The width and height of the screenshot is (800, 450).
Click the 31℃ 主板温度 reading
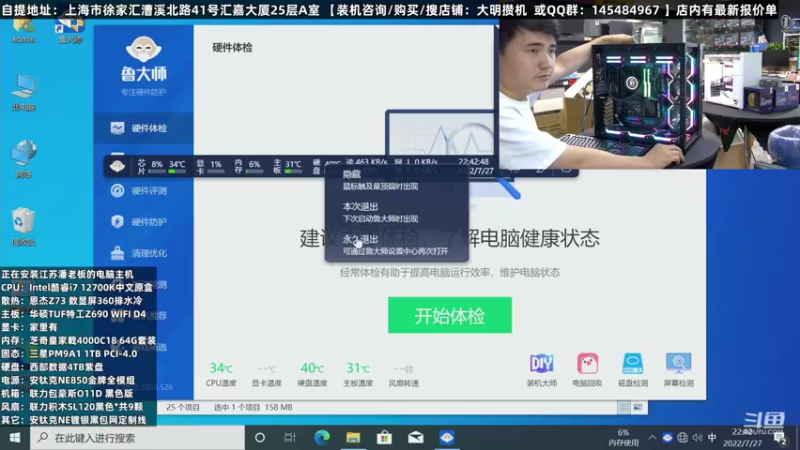(x=358, y=374)
